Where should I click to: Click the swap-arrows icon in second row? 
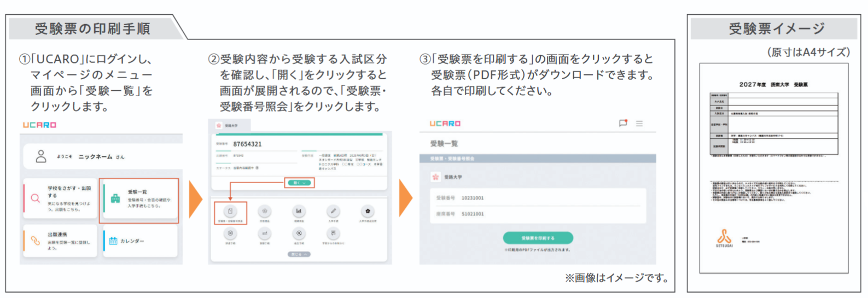point(265,233)
